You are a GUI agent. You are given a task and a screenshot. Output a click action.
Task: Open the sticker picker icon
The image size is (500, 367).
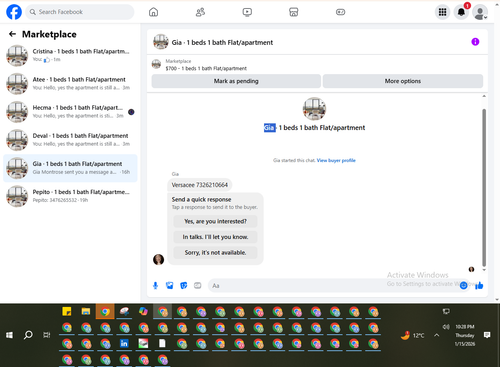[x=184, y=286]
